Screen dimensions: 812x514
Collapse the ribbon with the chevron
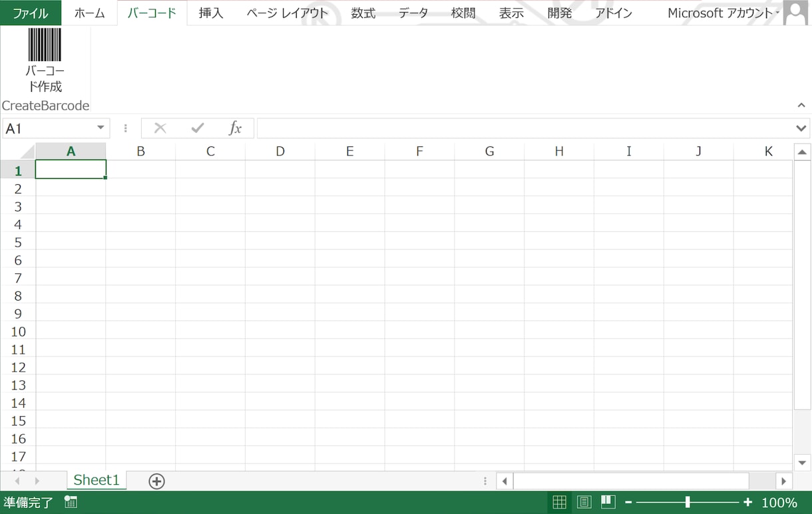point(801,106)
